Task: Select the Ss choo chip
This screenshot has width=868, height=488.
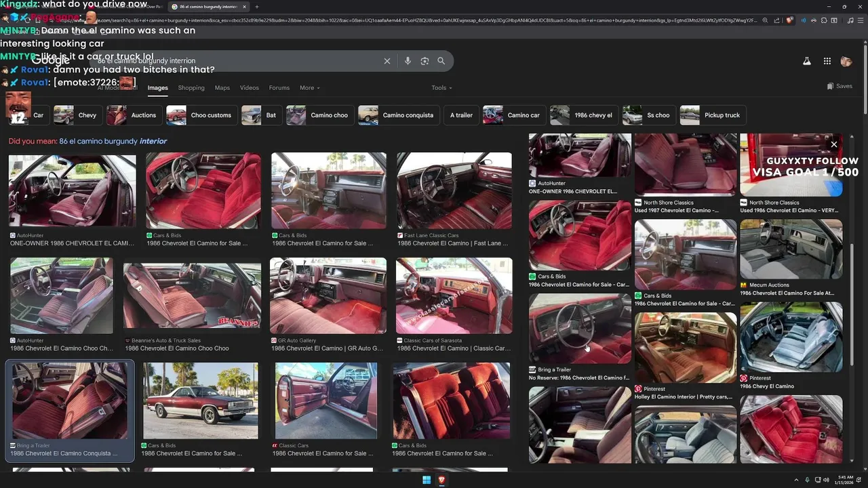Action: pos(648,115)
